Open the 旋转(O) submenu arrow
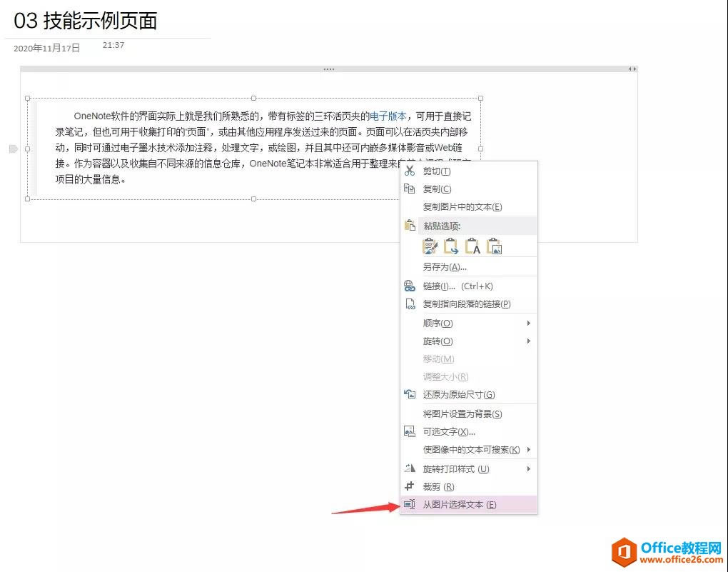Screen dimensions: 728x572 click(528, 341)
